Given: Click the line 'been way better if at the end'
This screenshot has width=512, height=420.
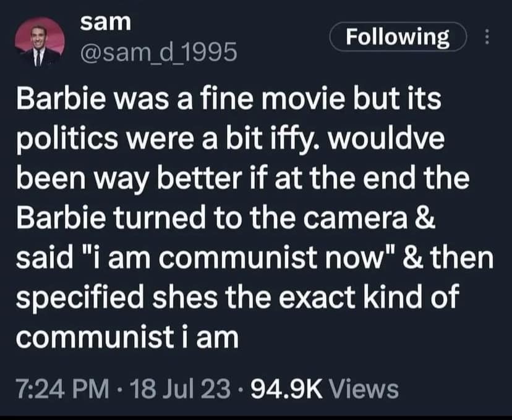Looking at the screenshot, I should [x=242, y=179].
